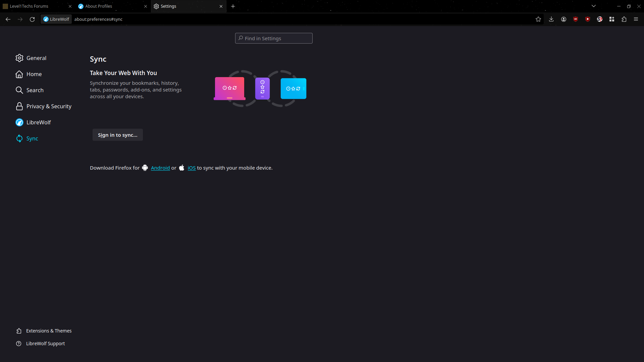The width and height of the screenshot is (644, 362).
Task: Open the NoScript extension icon
Action: click(x=600, y=19)
